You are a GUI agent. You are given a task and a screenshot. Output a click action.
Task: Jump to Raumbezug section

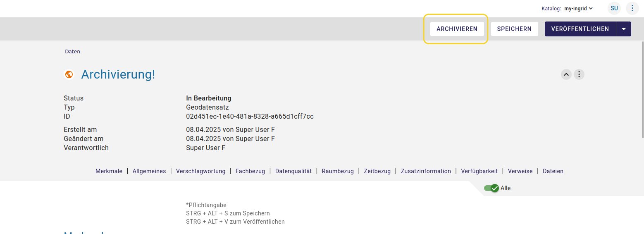(x=338, y=171)
